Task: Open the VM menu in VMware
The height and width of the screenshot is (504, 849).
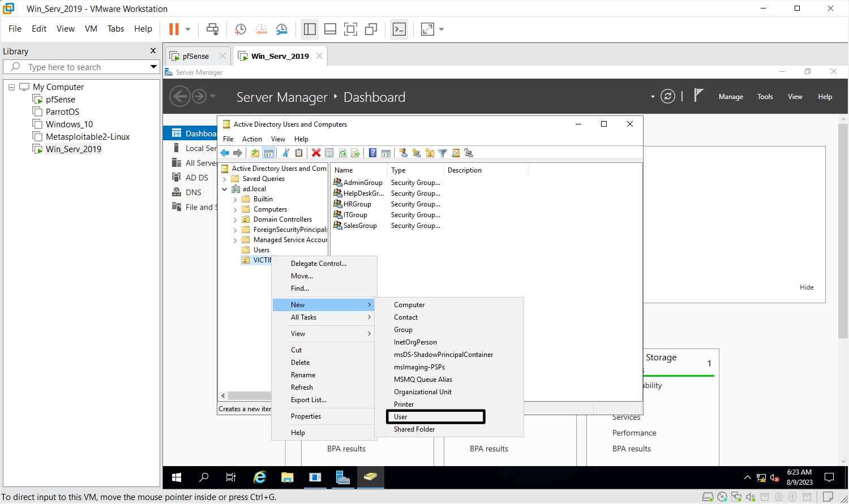Action: tap(91, 29)
